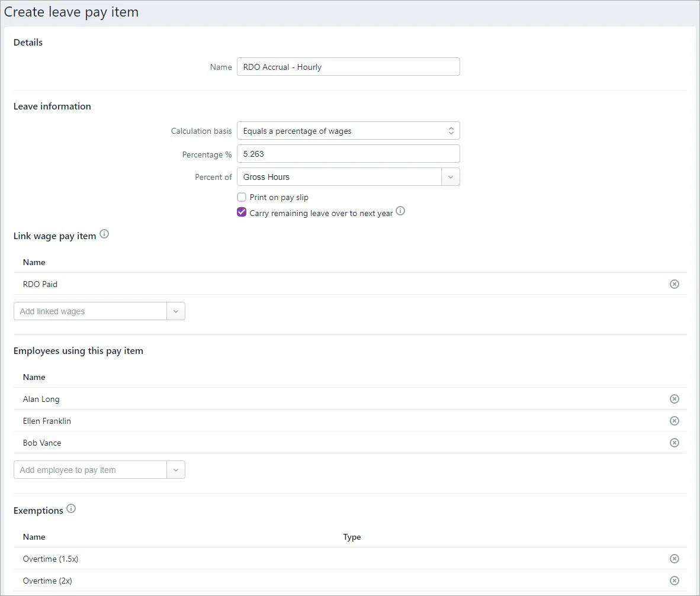Remove Ellen Franklin from this pay item
The width and height of the screenshot is (700, 596).
point(674,421)
